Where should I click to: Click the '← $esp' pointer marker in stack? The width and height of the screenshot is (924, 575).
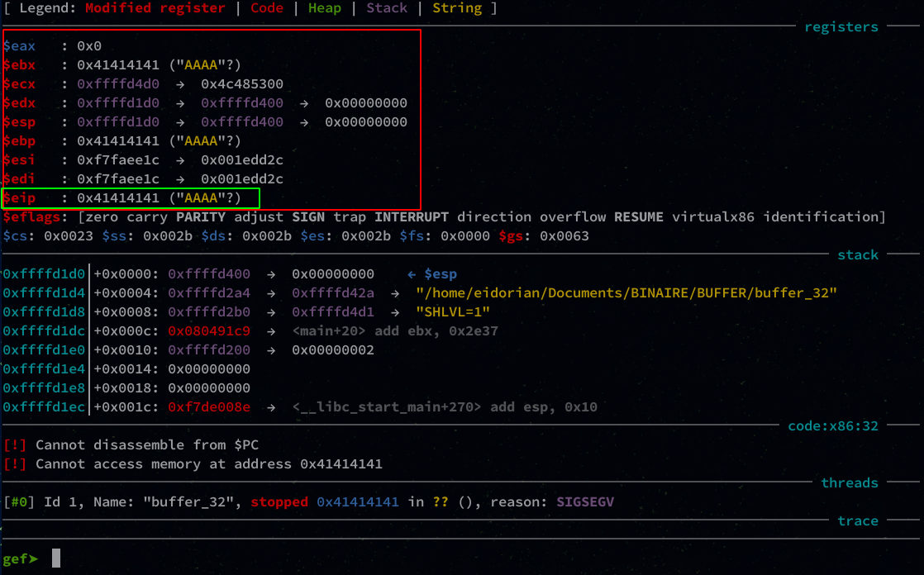(x=432, y=273)
